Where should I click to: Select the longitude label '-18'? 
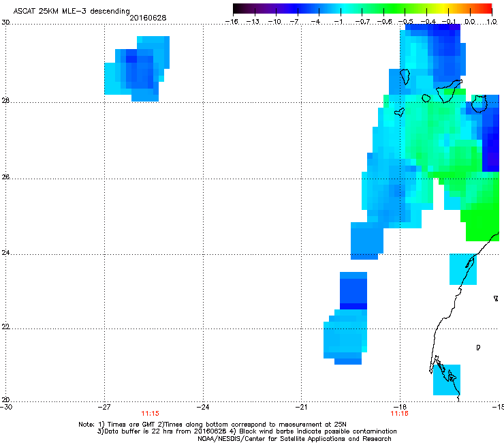(400, 407)
